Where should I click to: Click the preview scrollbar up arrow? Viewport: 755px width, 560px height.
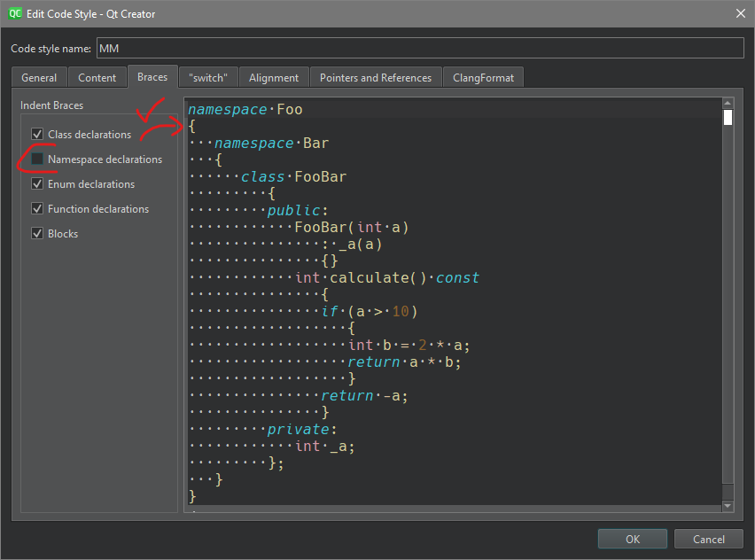(x=728, y=103)
